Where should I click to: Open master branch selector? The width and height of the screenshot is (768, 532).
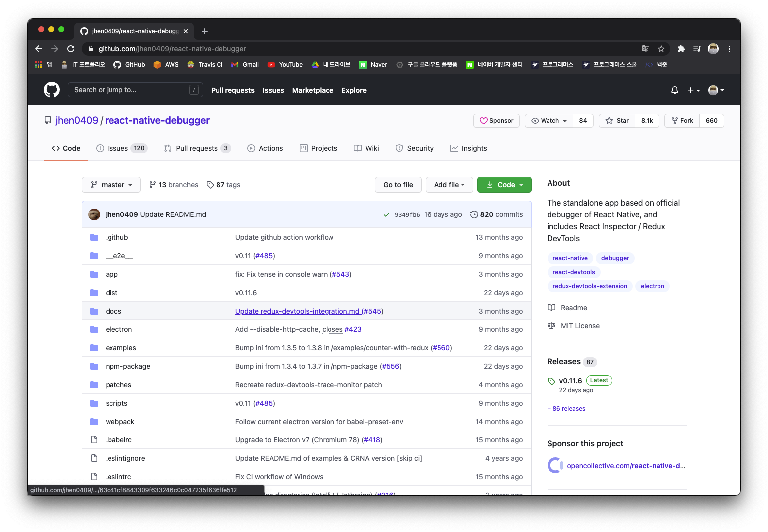click(111, 185)
